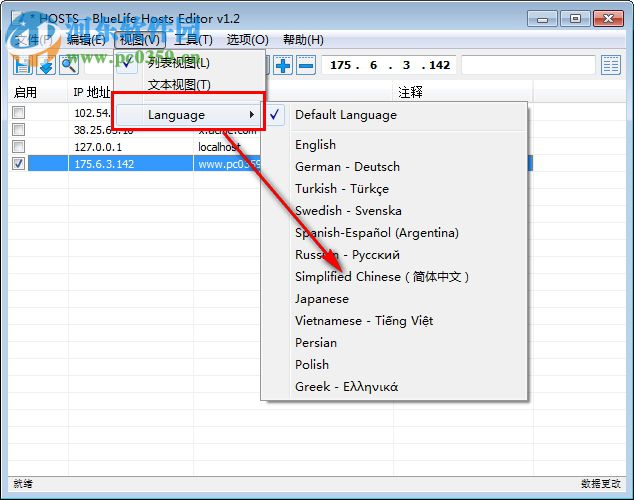Minimize the BlueLife Hosts Editor window
Image resolution: width=634 pixels, height=500 pixels.
click(542, 19)
